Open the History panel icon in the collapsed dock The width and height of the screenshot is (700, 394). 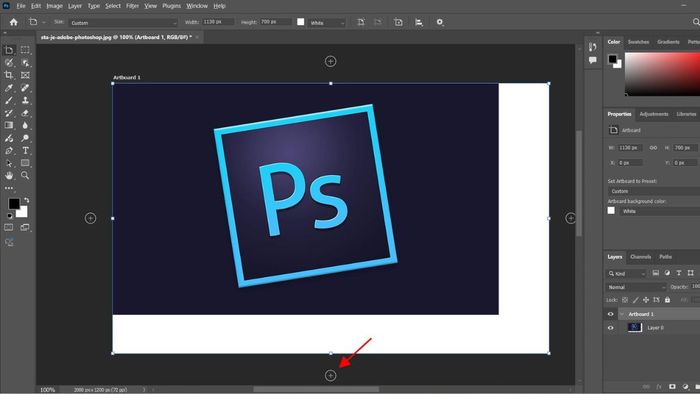click(x=592, y=47)
